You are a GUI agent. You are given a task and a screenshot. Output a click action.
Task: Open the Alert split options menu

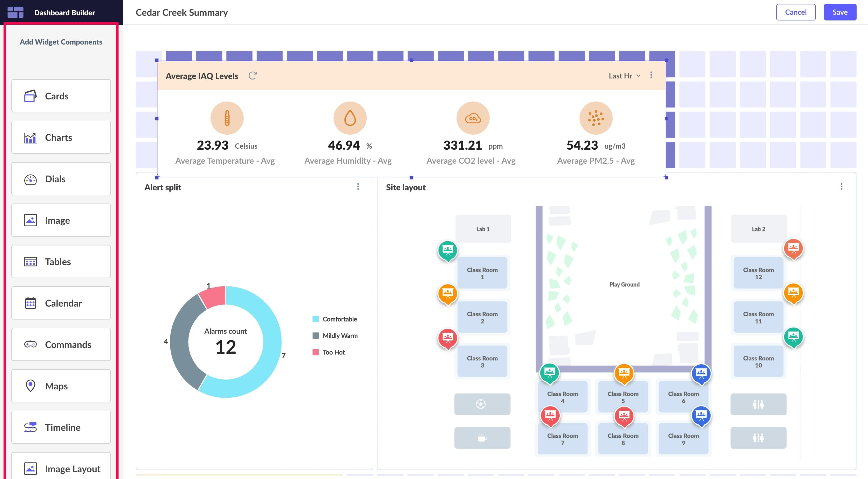358,187
